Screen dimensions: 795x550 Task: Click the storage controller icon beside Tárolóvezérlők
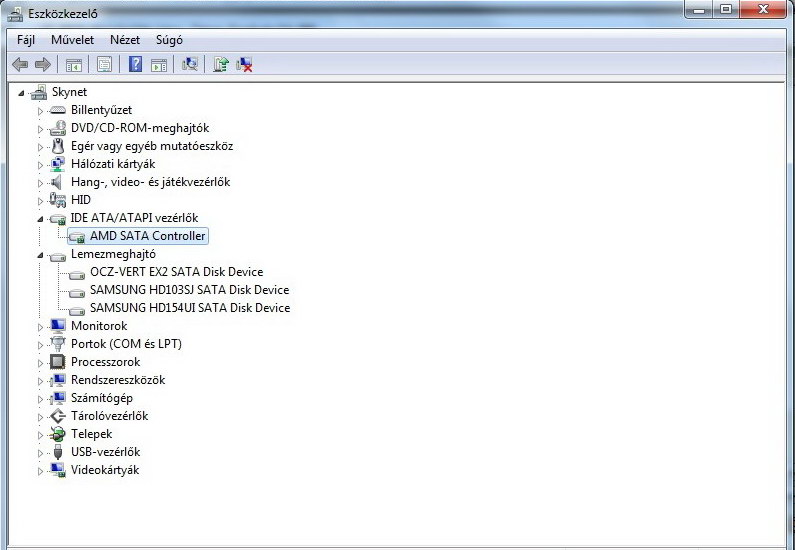point(58,416)
